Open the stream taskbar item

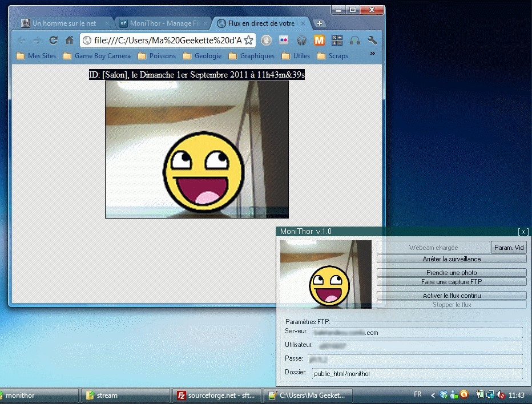tap(126, 395)
